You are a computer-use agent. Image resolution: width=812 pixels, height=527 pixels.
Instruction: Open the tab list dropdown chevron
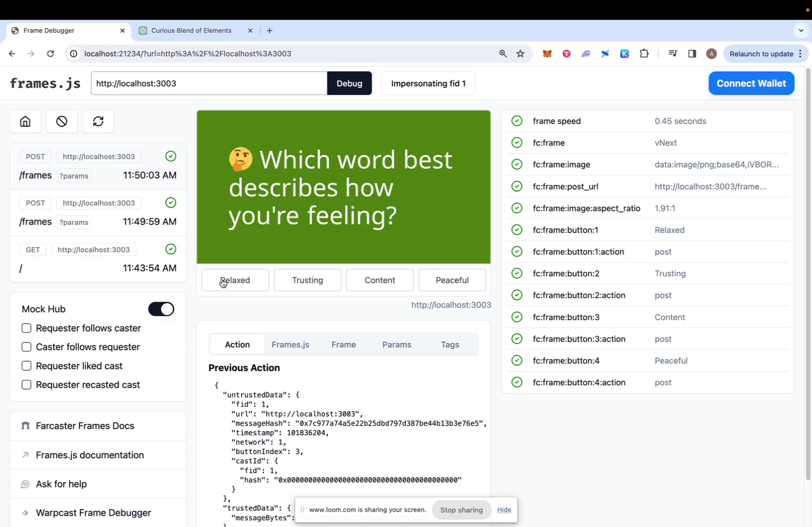pos(801,31)
